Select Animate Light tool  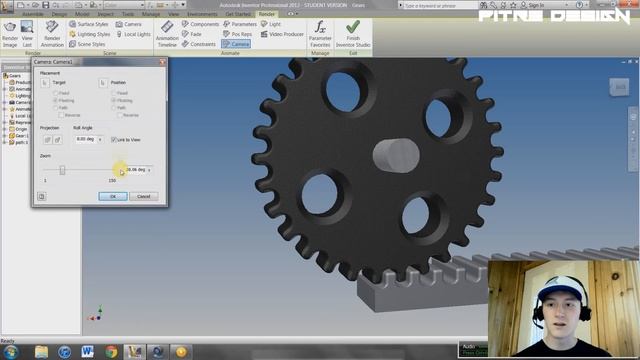click(271, 24)
